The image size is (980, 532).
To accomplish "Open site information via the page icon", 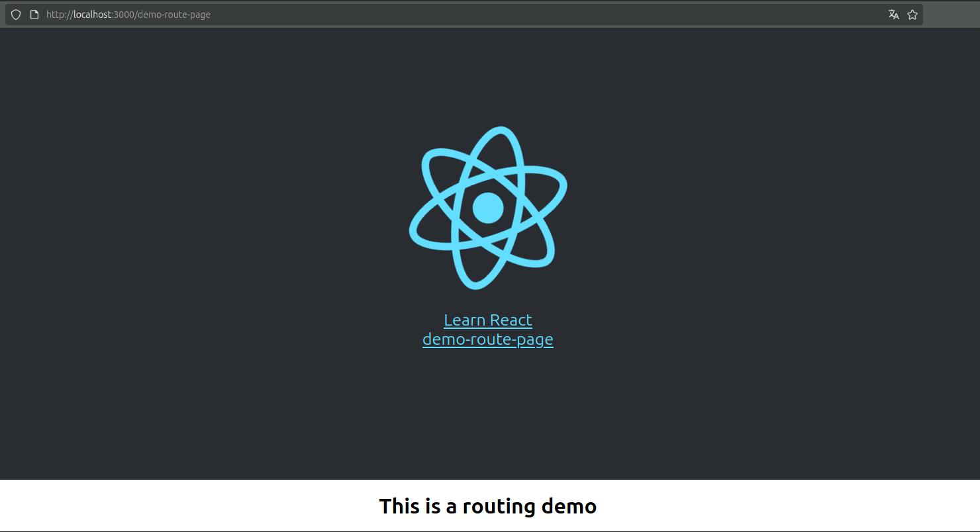I will 34,15.
